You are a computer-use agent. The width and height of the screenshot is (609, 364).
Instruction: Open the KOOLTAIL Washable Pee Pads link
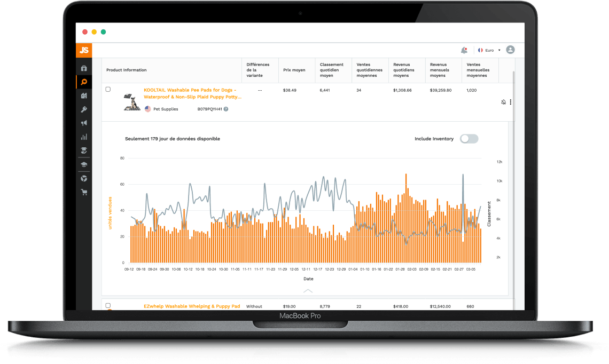coord(193,93)
